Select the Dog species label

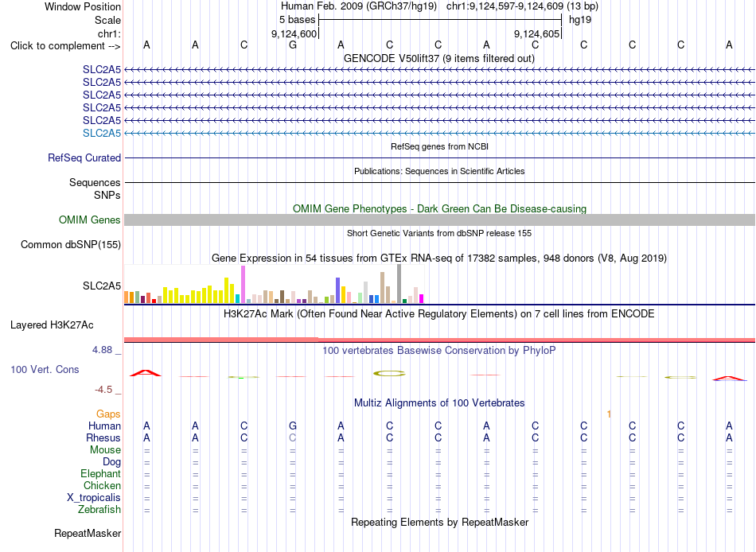[x=111, y=462]
